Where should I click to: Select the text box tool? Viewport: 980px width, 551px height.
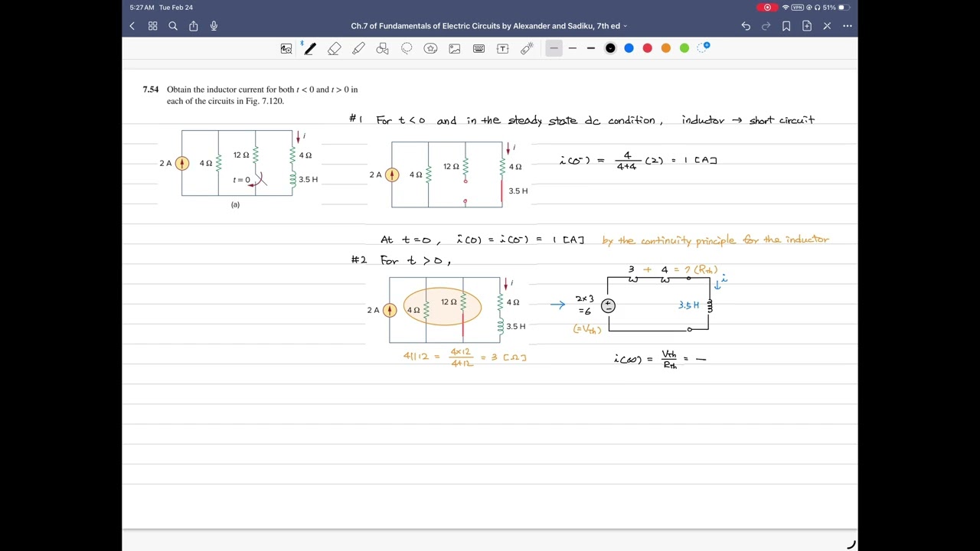503,48
